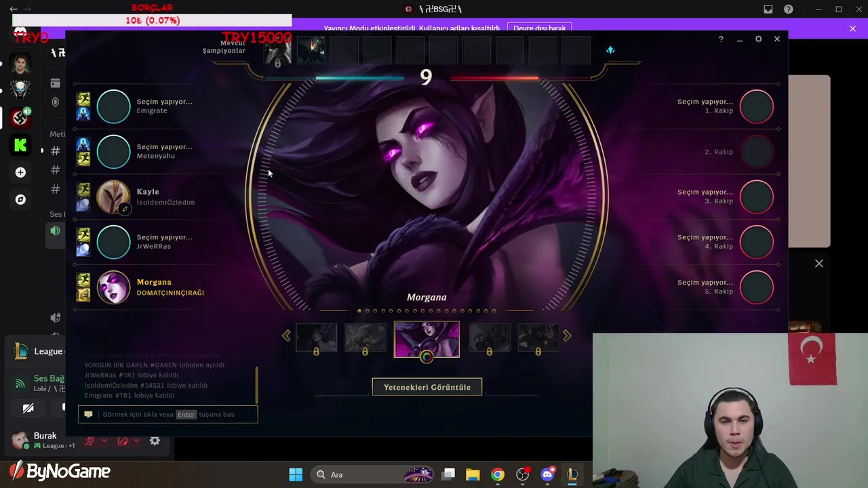Click the last locked skin thumbnail in the carousel
The height and width of the screenshot is (488, 868).
[538, 338]
